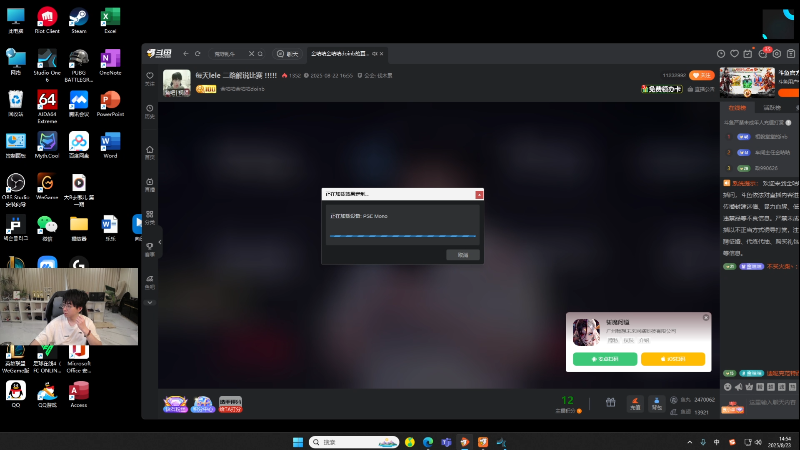
Task: Open the calendar check-in icon in header
Action: point(748,54)
